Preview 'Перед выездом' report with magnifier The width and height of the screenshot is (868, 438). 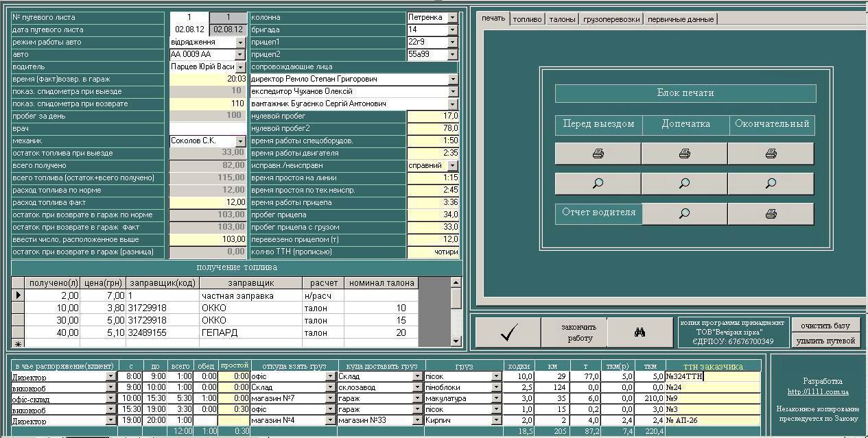(x=598, y=183)
